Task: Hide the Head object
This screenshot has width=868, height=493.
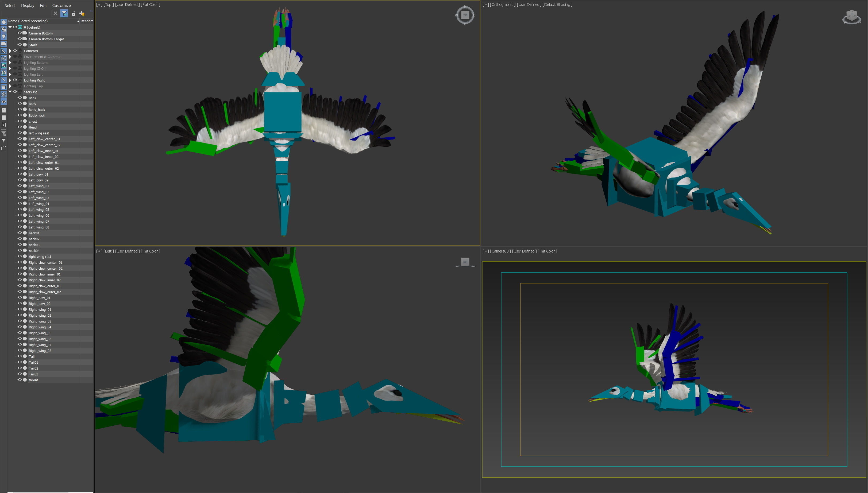Action: (x=20, y=127)
